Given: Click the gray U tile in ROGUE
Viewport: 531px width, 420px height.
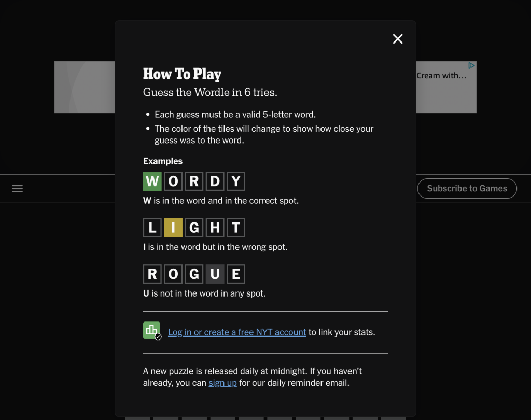Looking at the screenshot, I should 215,274.
